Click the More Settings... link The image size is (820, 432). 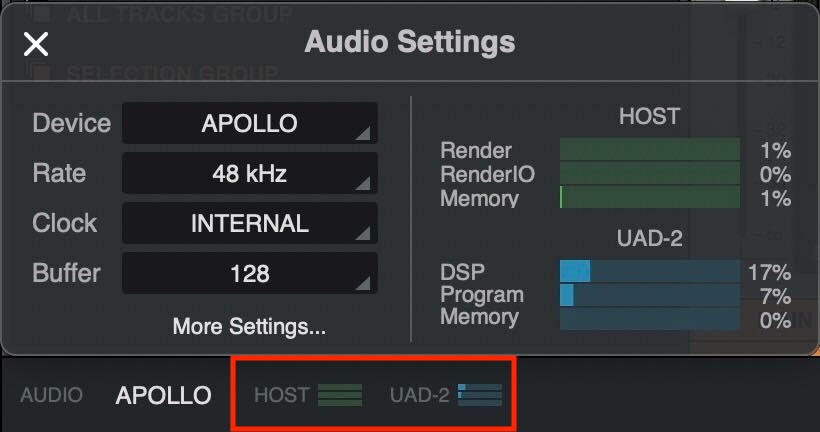pyautogui.click(x=249, y=326)
